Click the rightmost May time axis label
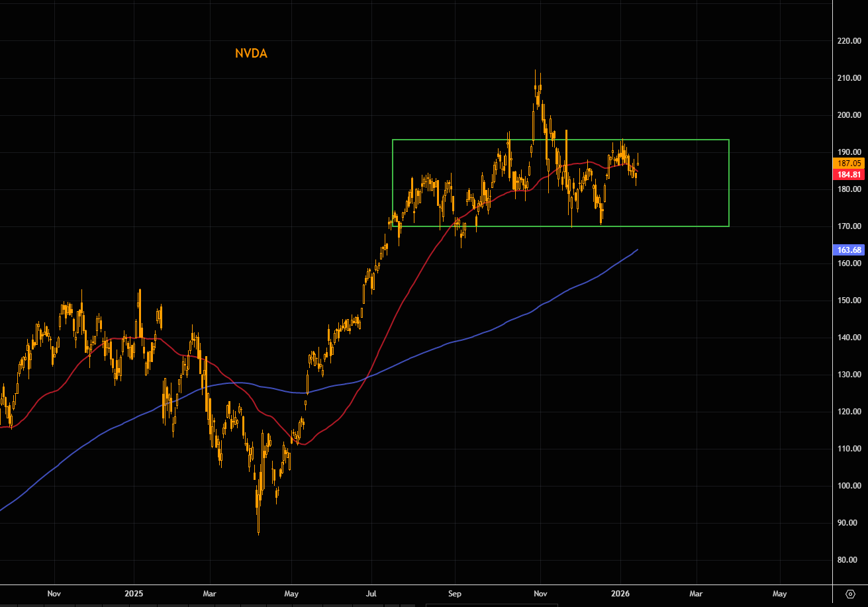868x607 pixels. click(x=780, y=593)
